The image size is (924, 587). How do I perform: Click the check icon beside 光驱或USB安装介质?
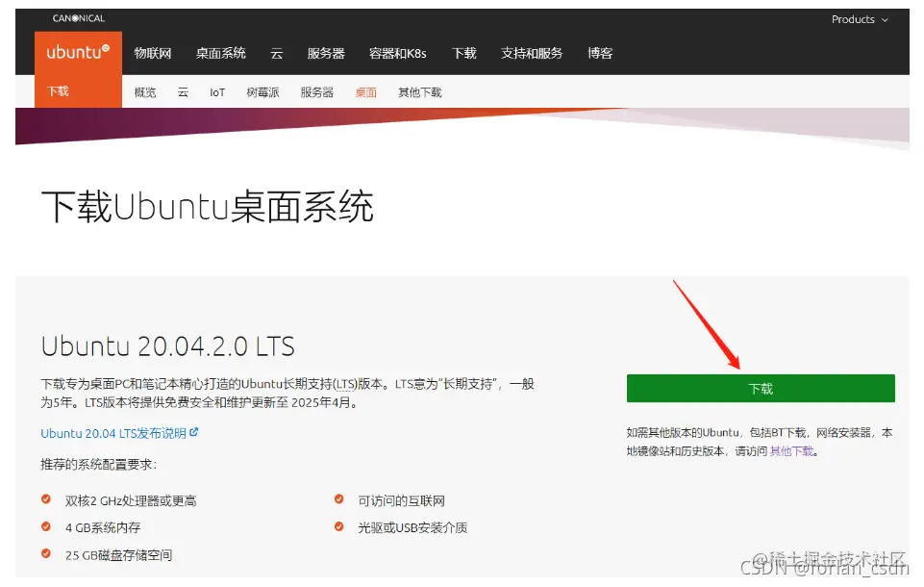tap(338, 526)
